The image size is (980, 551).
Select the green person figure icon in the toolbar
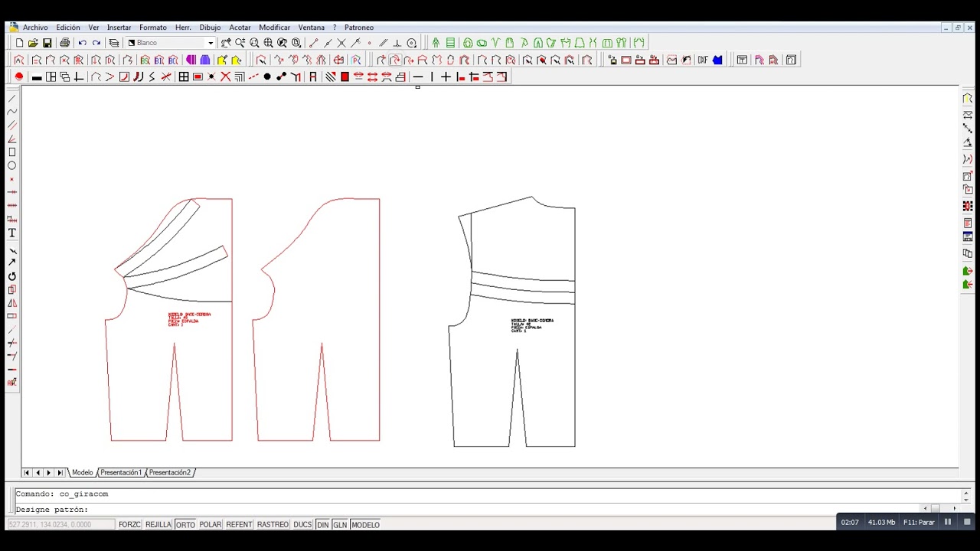pyautogui.click(x=436, y=43)
